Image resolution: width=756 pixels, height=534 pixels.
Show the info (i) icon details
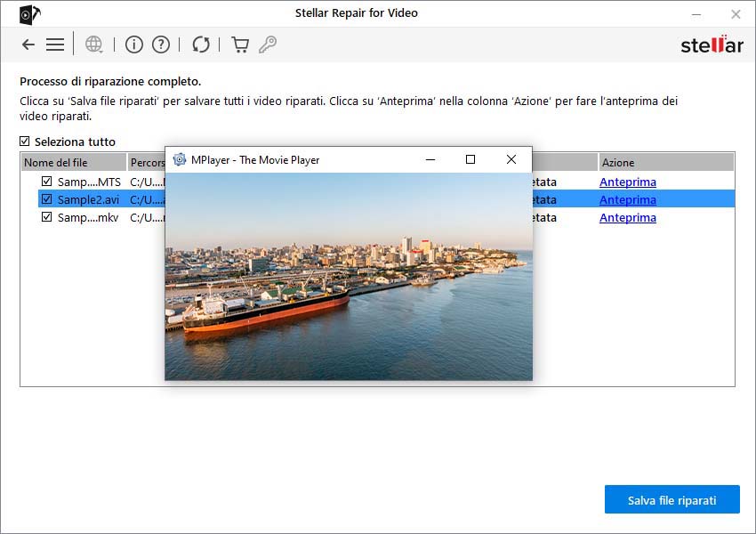(x=134, y=44)
